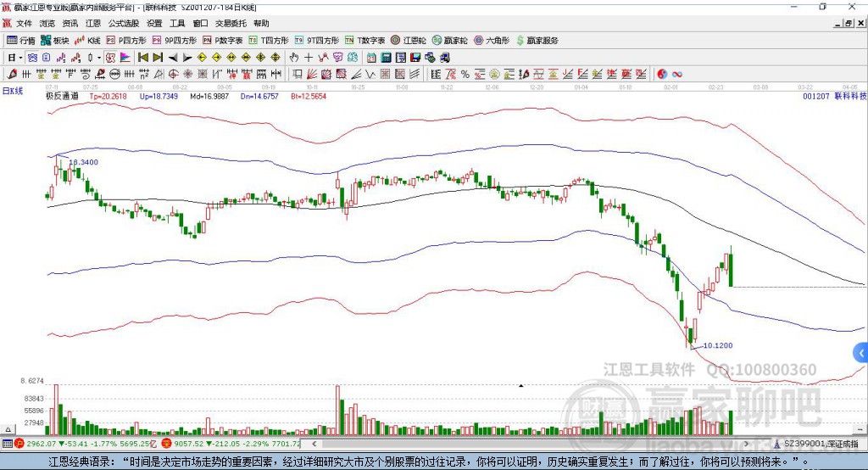Viewport: 868px width, 470px height.
Task: Click the 日K线 chart label
Action: (x=12, y=91)
